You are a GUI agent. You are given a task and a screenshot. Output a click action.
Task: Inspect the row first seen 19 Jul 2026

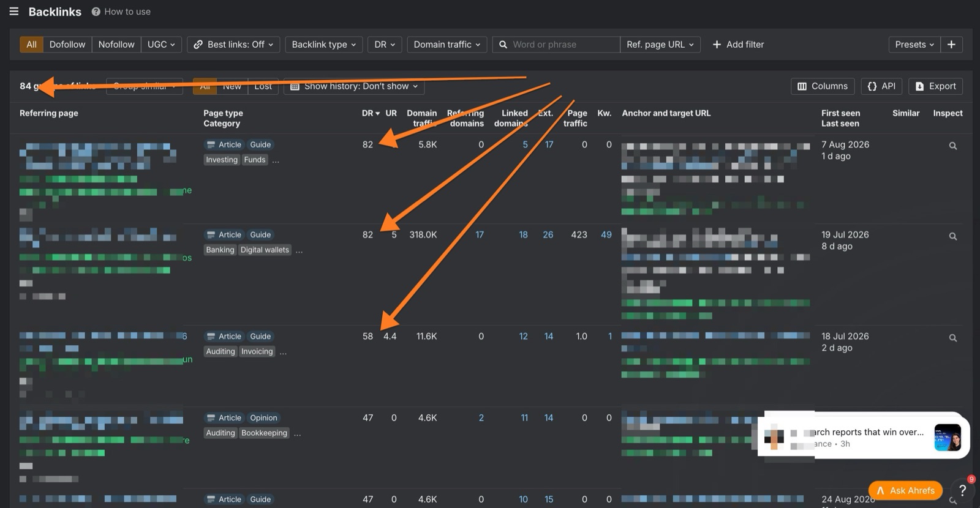point(953,236)
